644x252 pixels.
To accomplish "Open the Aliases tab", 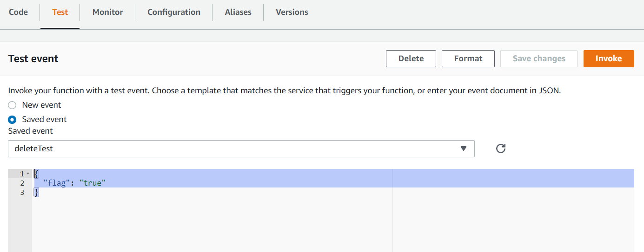I will pos(238,12).
